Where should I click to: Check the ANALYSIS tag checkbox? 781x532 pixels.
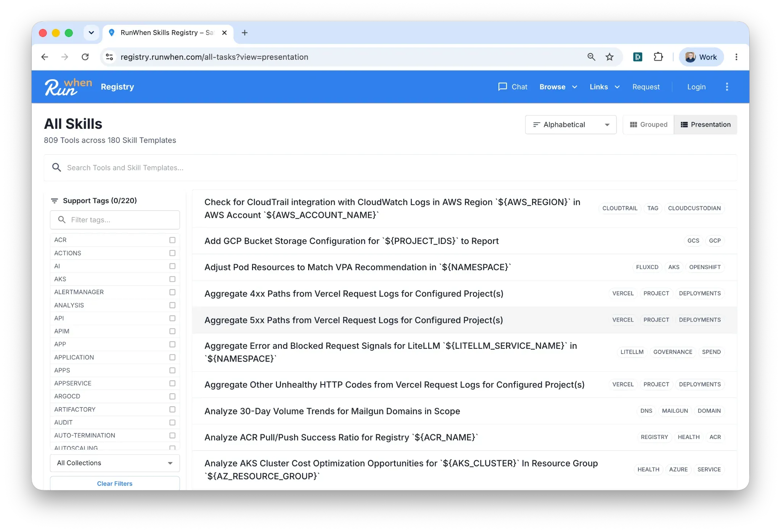[172, 305]
